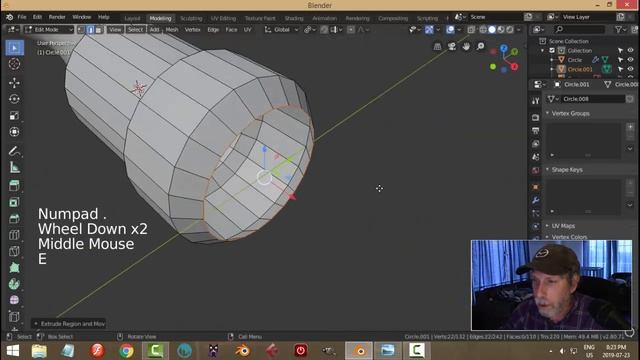Open the shading options dropdown arrow
This screenshot has width=640, height=360.
click(x=519, y=30)
